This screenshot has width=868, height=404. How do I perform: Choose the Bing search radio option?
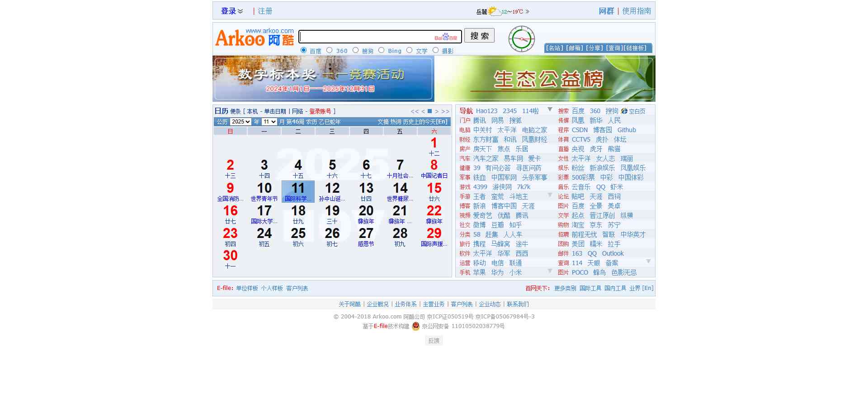(x=382, y=50)
